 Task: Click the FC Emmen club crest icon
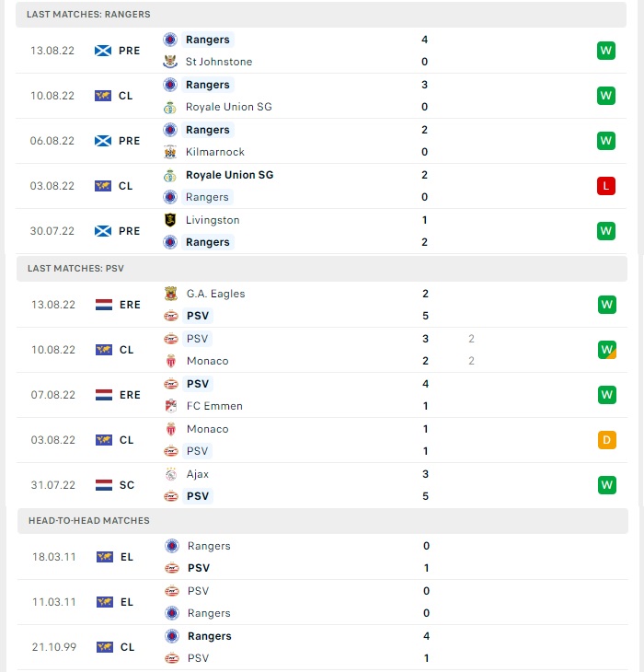click(171, 406)
